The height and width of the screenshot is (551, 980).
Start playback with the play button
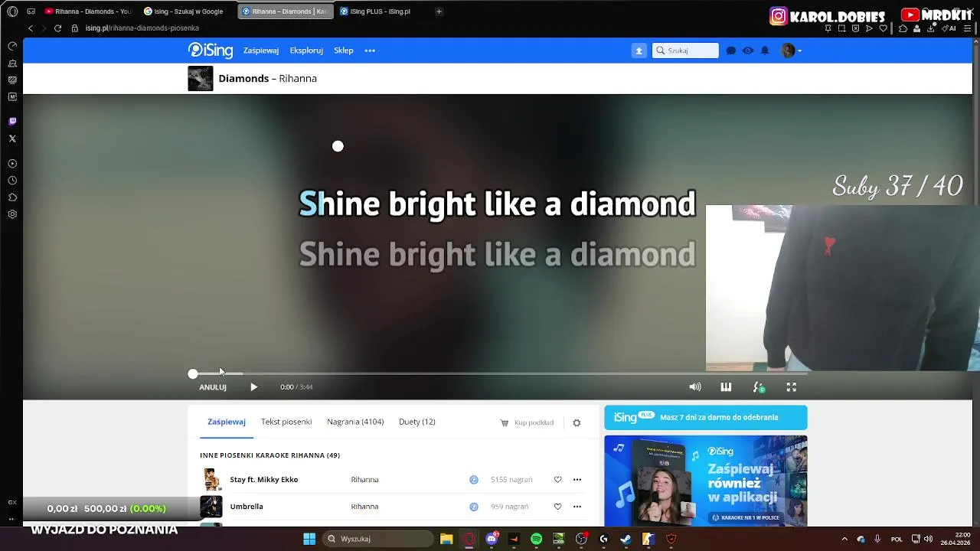click(x=254, y=387)
